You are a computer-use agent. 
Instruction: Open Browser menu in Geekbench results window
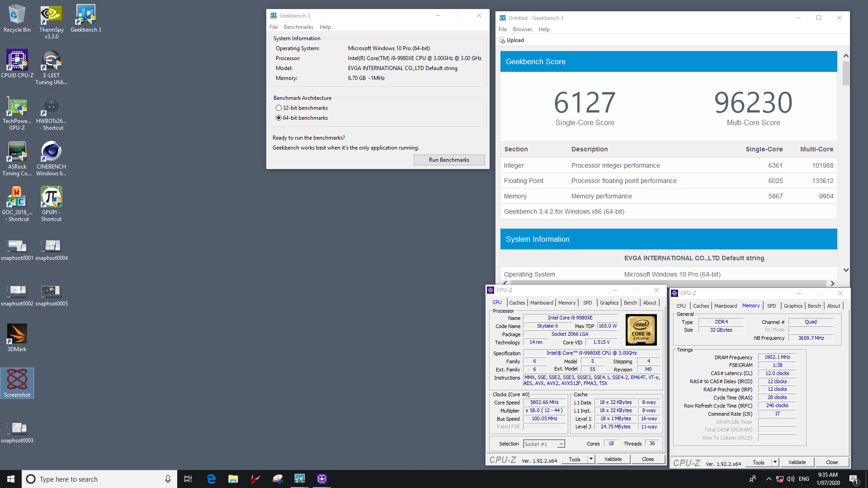coord(522,29)
